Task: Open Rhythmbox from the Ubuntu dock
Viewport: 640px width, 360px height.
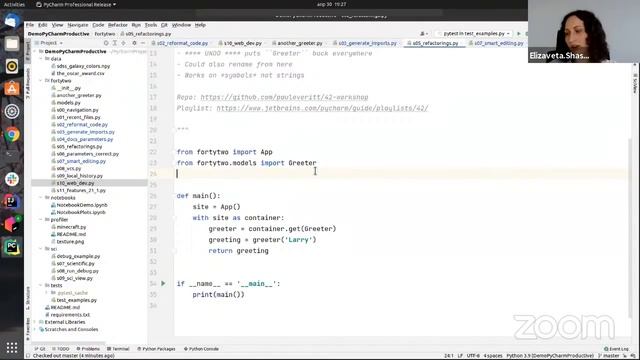Action: click(x=12, y=66)
